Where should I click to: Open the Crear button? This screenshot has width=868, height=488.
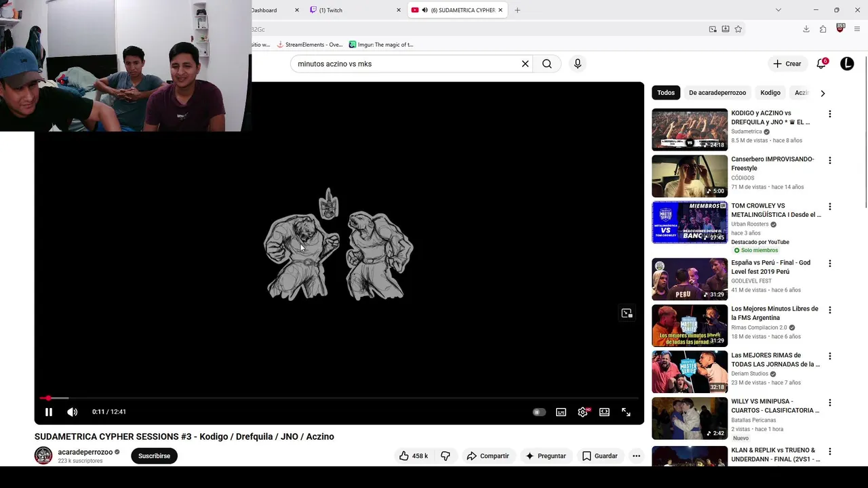click(787, 64)
